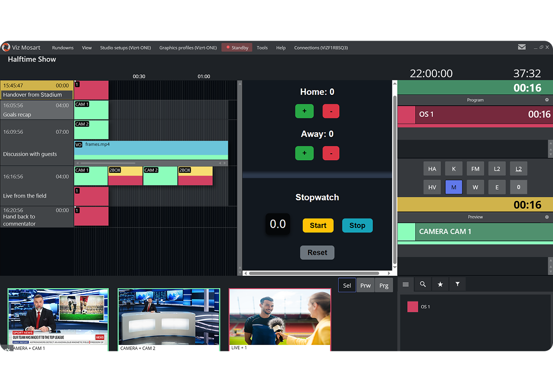Toggle the Sel mode button
Image resolution: width=553 pixels, height=392 pixels.
pos(347,285)
